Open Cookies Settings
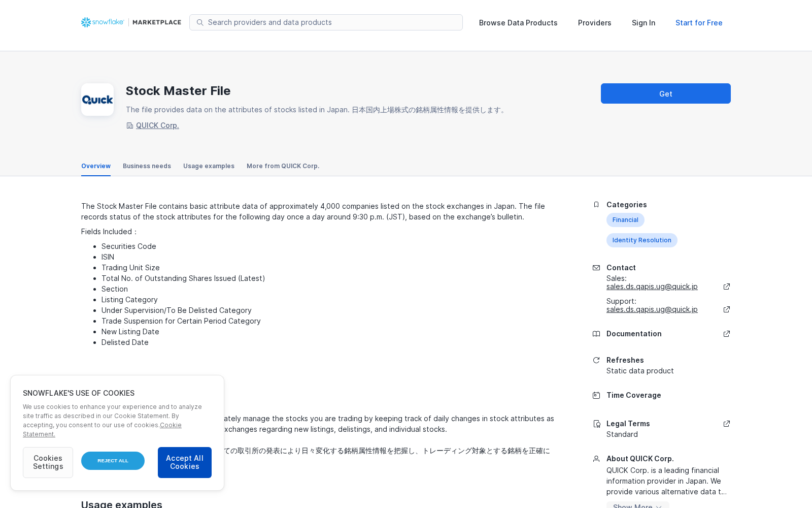 tap(48, 462)
